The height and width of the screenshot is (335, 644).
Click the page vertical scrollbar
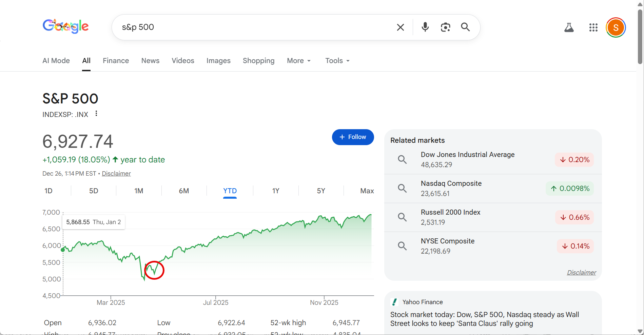(x=640, y=37)
